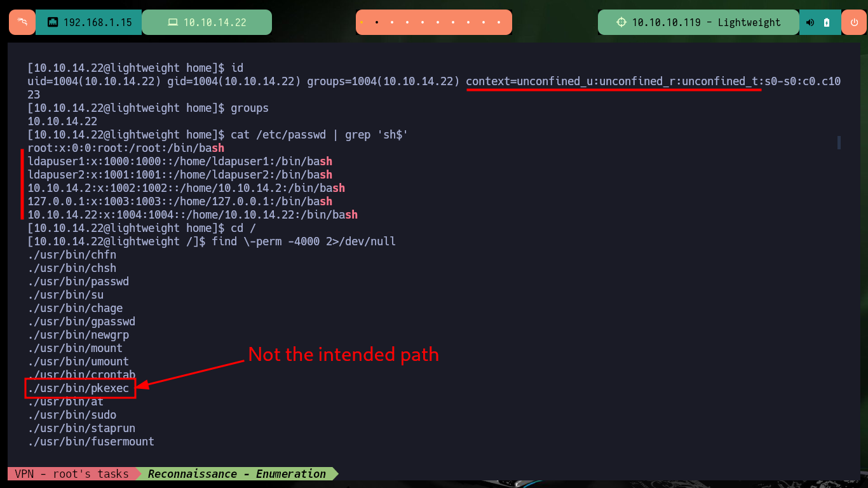This screenshot has height=488, width=868.
Task: Click the 10.10.10.119 - Lightweight target label
Action: (706, 22)
